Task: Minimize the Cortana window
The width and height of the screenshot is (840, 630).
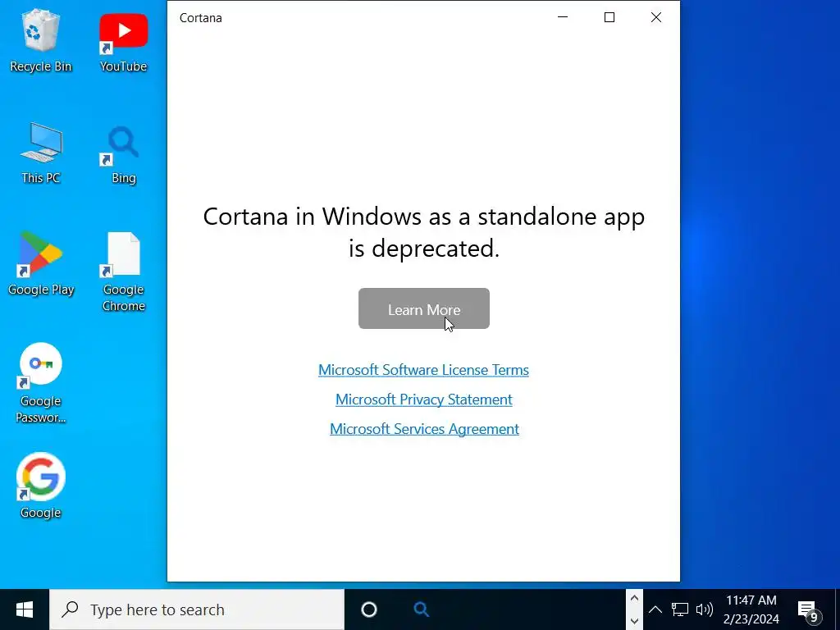Action: [563, 17]
